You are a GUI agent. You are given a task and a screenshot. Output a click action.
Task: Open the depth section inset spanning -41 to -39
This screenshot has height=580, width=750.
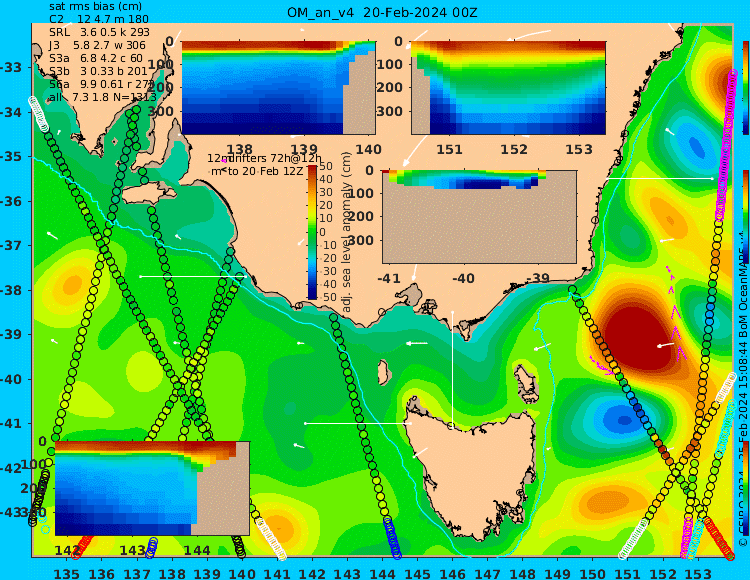click(x=479, y=217)
